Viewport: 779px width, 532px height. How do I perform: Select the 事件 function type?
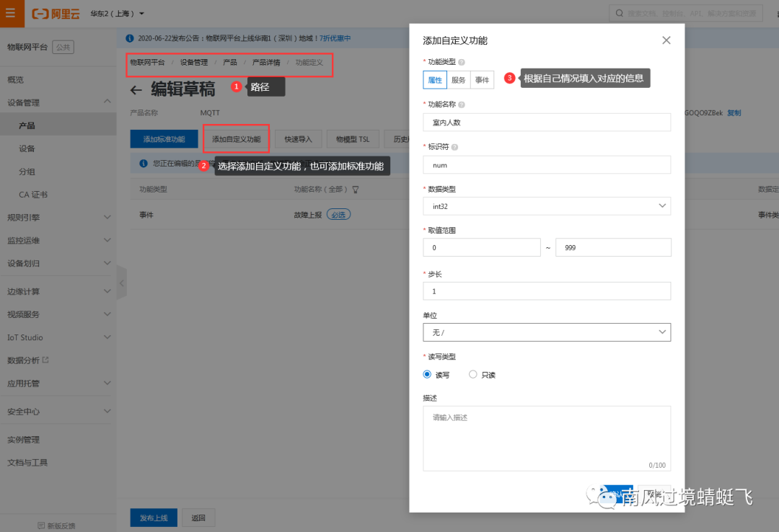[x=482, y=80]
